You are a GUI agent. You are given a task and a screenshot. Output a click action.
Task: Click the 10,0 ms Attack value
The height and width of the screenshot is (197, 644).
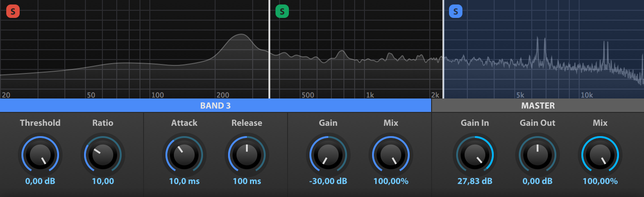pos(184,181)
